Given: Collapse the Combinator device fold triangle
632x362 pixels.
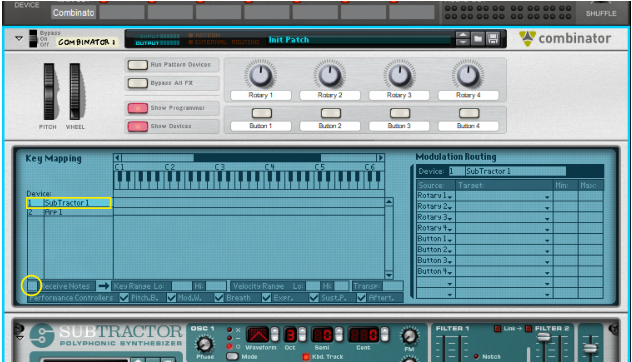Looking at the screenshot, I should (x=19, y=39).
